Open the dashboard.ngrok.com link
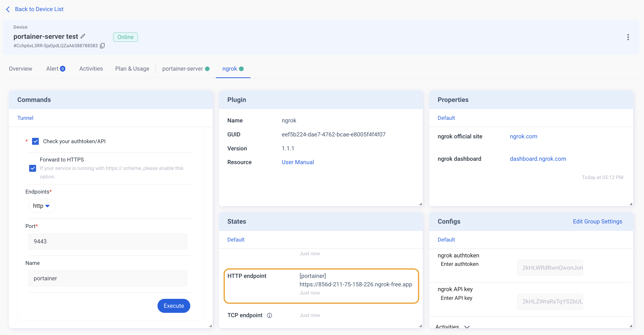Image resolution: width=644 pixels, height=335 pixels. click(x=538, y=159)
